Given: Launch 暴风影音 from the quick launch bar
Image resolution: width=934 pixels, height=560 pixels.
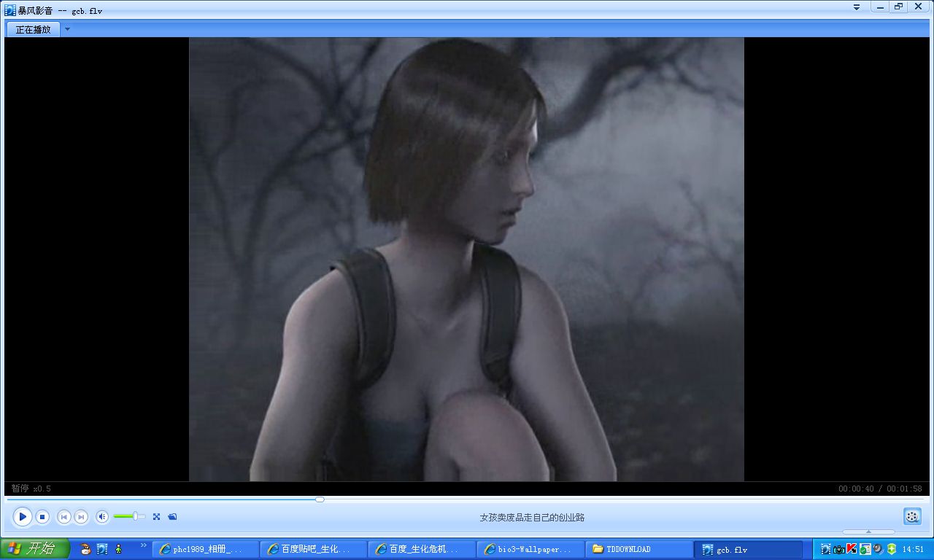Looking at the screenshot, I should (x=102, y=549).
